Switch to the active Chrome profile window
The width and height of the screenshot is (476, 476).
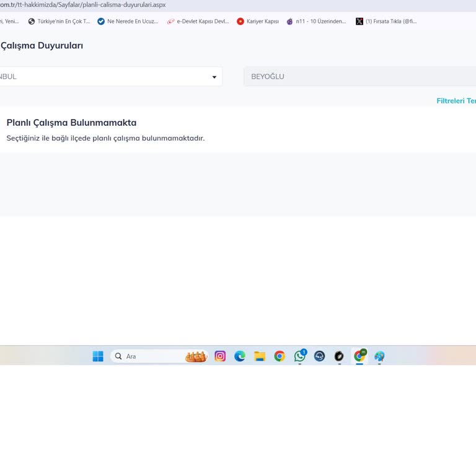[x=359, y=356]
